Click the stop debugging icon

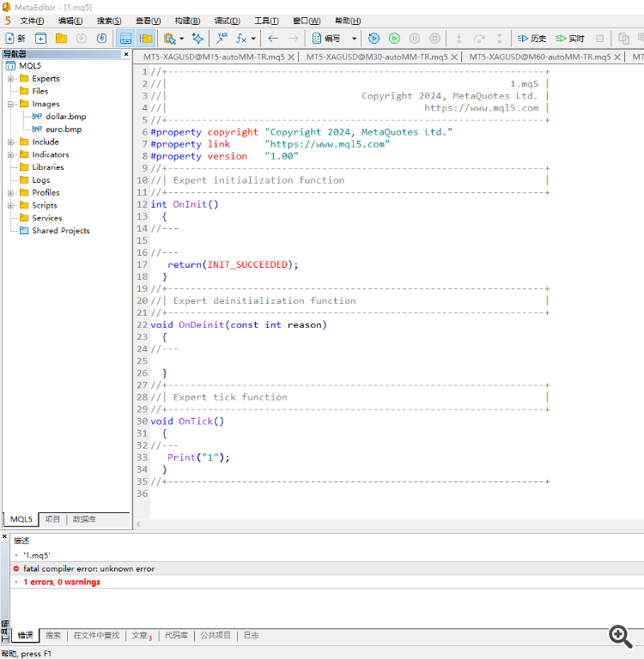[x=434, y=39]
